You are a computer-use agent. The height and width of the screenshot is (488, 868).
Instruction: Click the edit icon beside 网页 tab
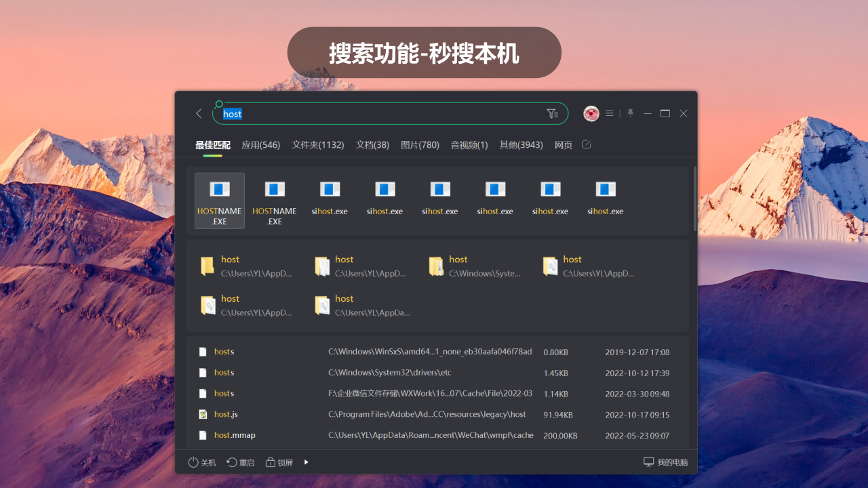point(586,144)
